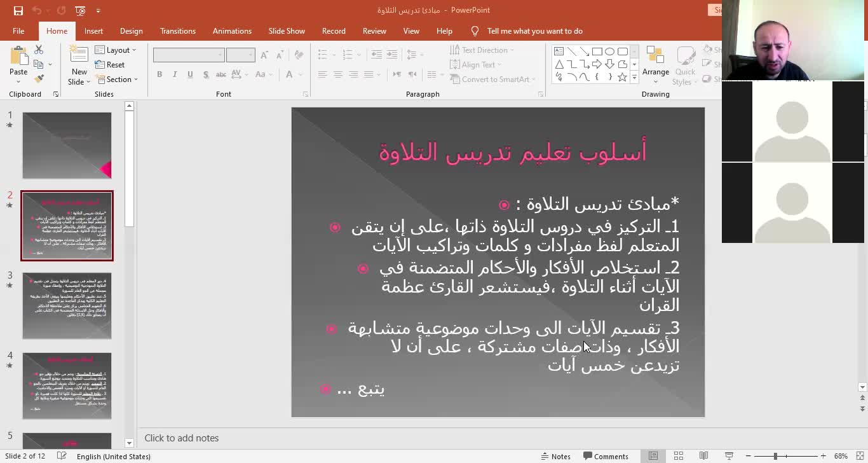Toggle text Shadow formatting
The image size is (868, 463).
(205, 74)
